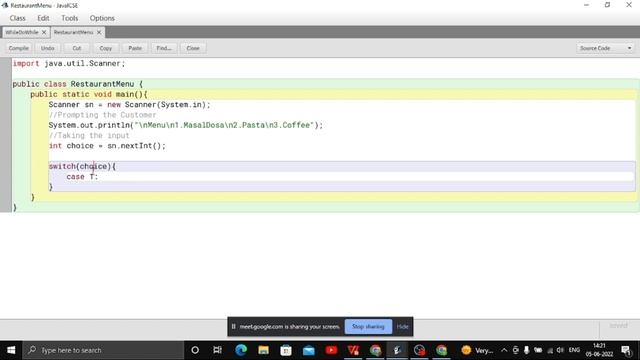The height and width of the screenshot is (360, 640).
Task: Open YouTube from the taskbar
Action: click(x=331, y=350)
